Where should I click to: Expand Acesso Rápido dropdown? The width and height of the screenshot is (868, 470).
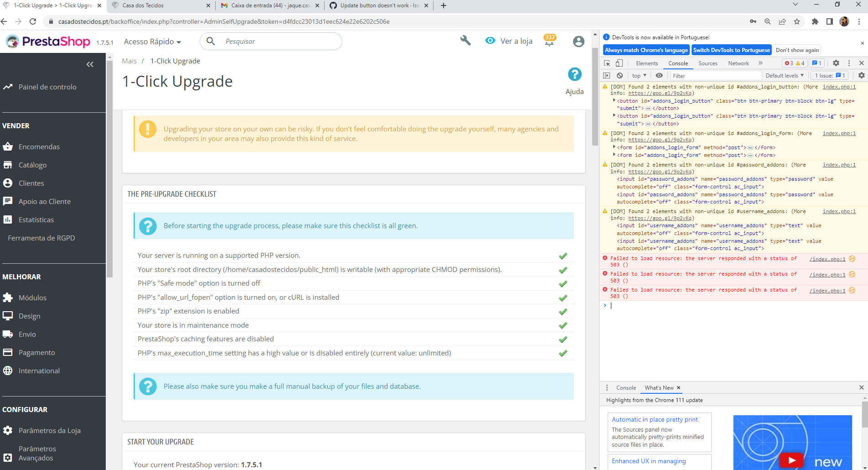(152, 42)
